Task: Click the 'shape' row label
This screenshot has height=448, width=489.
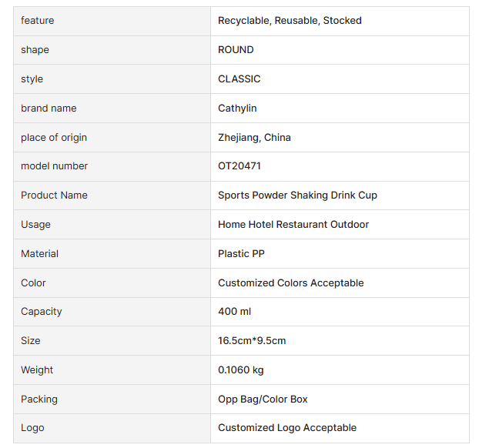Action: (35, 50)
